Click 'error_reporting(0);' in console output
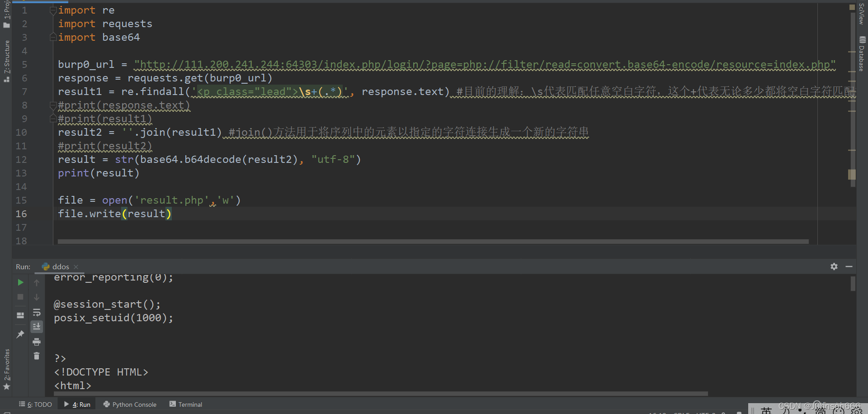This screenshot has width=868, height=414. [x=113, y=277]
